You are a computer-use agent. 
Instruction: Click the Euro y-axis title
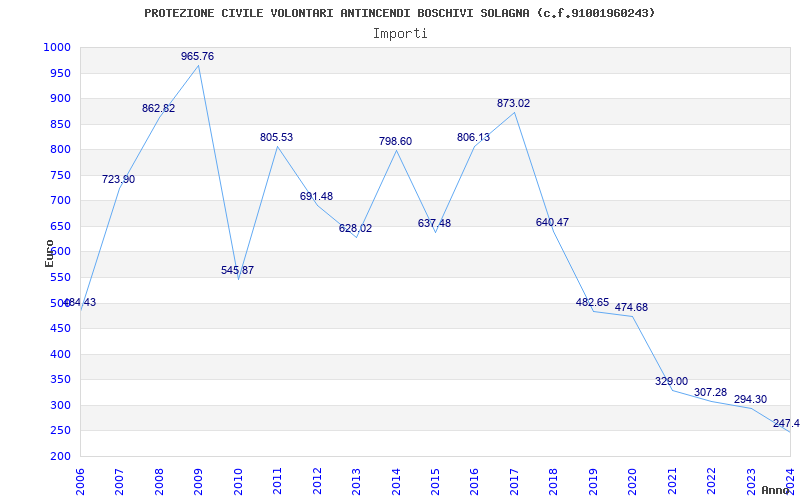point(49,253)
